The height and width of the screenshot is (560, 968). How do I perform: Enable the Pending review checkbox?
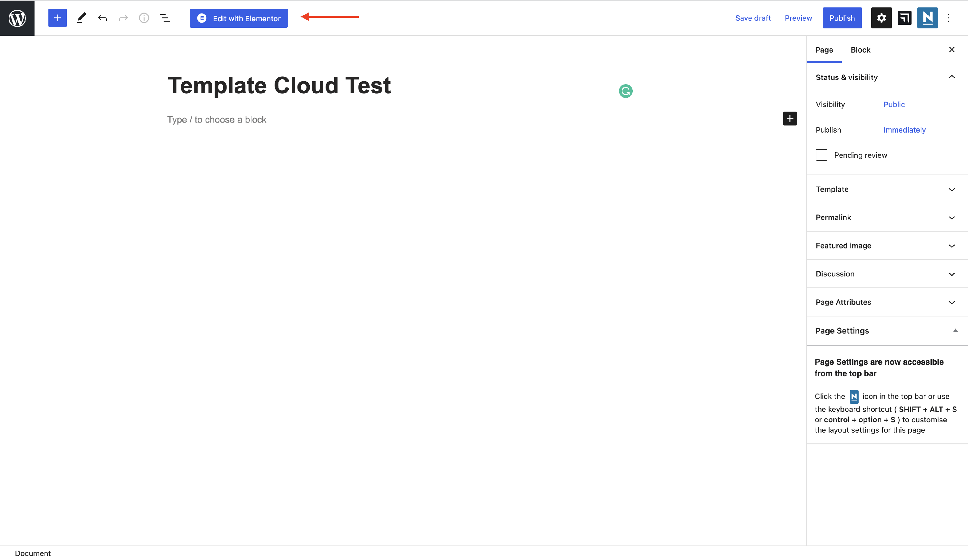pos(821,155)
